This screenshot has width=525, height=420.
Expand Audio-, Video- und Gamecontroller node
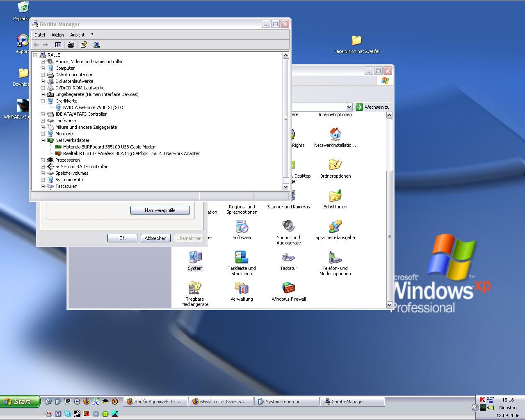43,62
